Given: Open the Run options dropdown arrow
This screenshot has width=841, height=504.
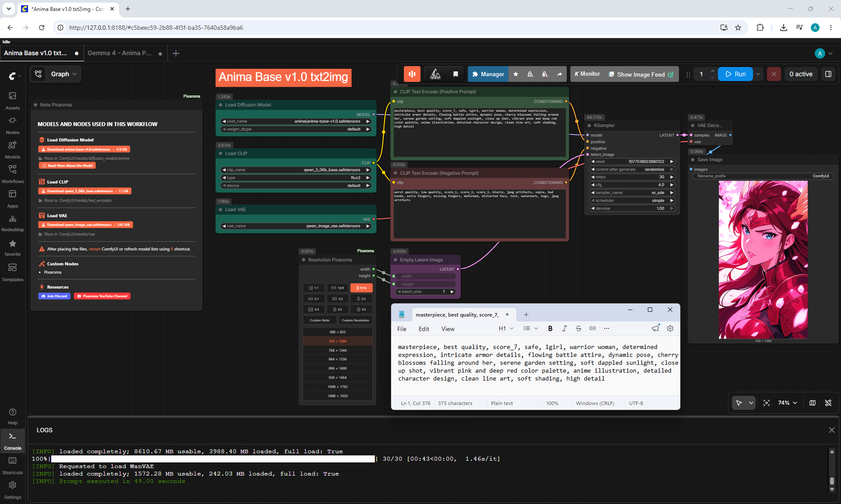Looking at the screenshot, I should [758, 74].
